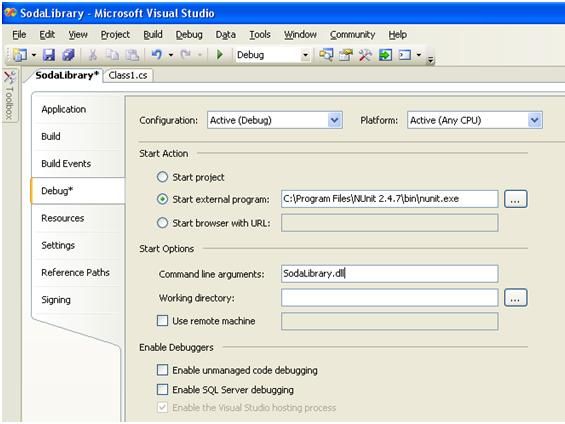
Task: Click the Working directory text field
Action: click(x=390, y=298)
